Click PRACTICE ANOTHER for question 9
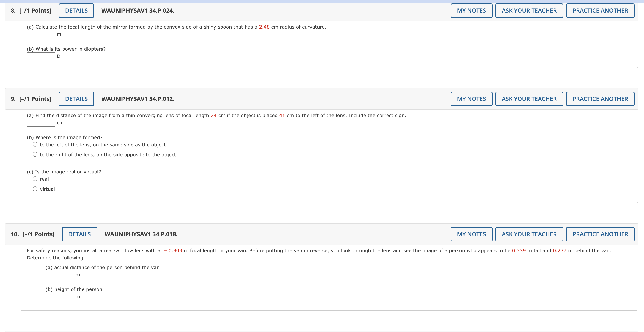The width and height of the screenshot is (644, 332). coord(600,99)
